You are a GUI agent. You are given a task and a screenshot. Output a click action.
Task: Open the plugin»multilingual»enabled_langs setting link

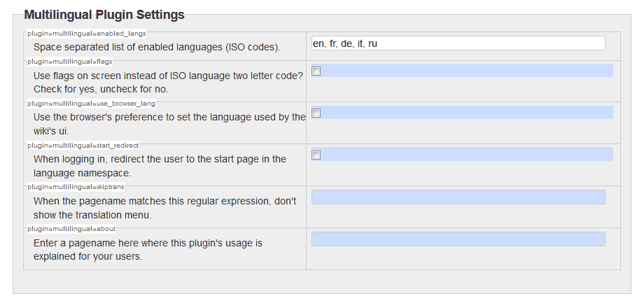(87, 33)
